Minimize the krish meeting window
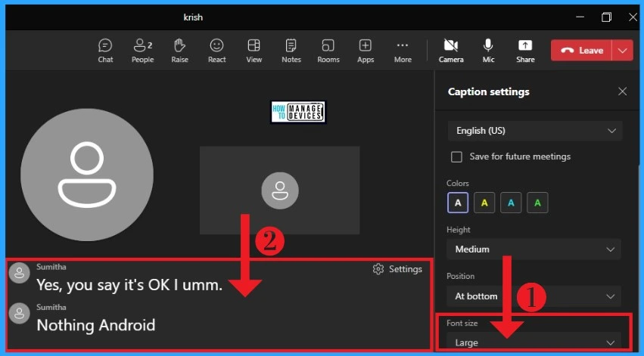 click(x=580, y=17)
